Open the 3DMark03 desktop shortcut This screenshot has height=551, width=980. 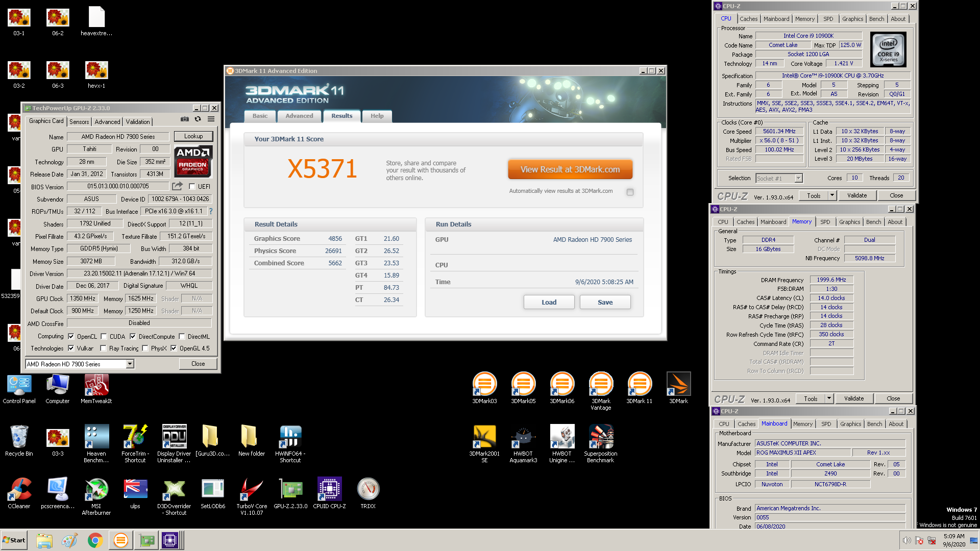(484, 388)
